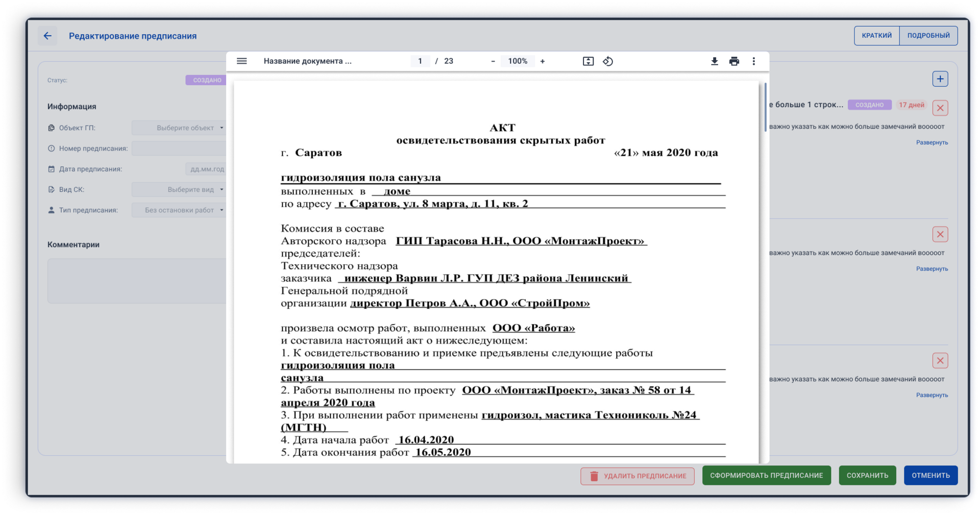Click the директор Петров А.А. text
Image resolution: width=980 pixels, height=515 pixels.
click(470, 303)
